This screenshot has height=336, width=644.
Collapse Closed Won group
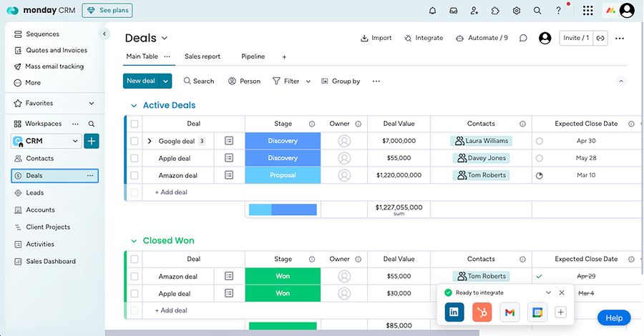pyautogui.click(x=134, y=241)
